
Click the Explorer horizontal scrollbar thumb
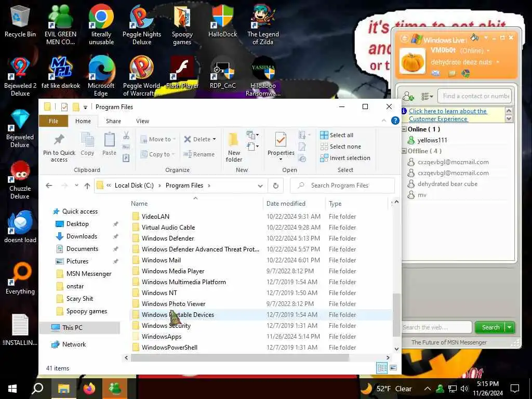pyautogui.click(x=240, y=357)
